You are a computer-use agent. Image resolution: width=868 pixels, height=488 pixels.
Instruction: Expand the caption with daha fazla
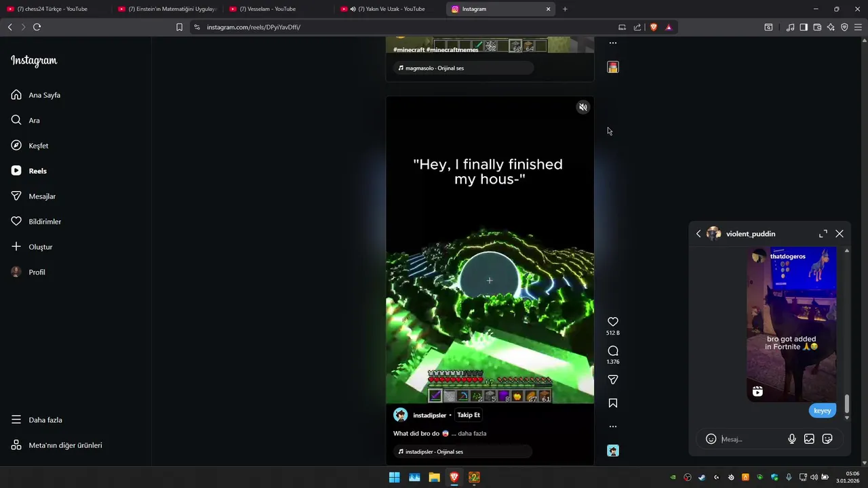(472, 433)
